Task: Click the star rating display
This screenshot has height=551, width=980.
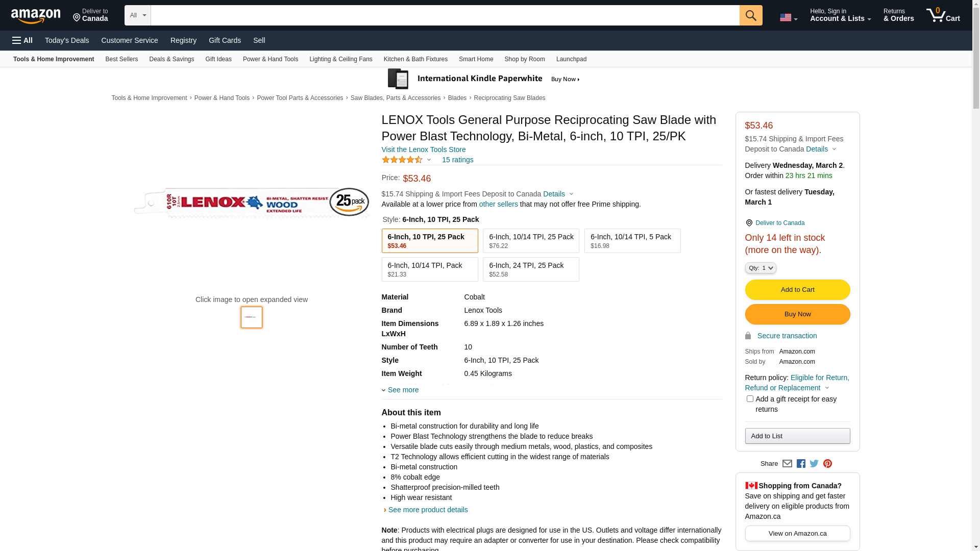Action: (x=402, y=160)
